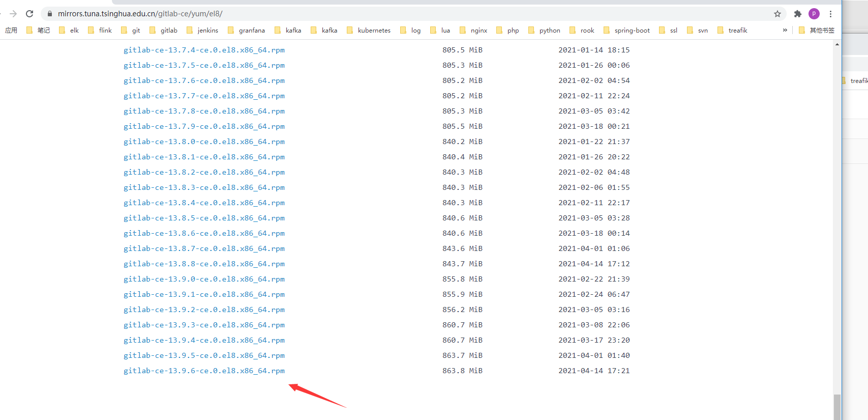This screenshot has height=420, width=868.
Task: Click the browser forward arrow
Action: click(13, 14)
